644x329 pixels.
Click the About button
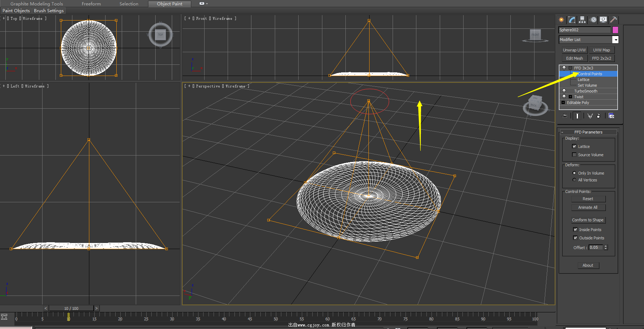(588, 265)
